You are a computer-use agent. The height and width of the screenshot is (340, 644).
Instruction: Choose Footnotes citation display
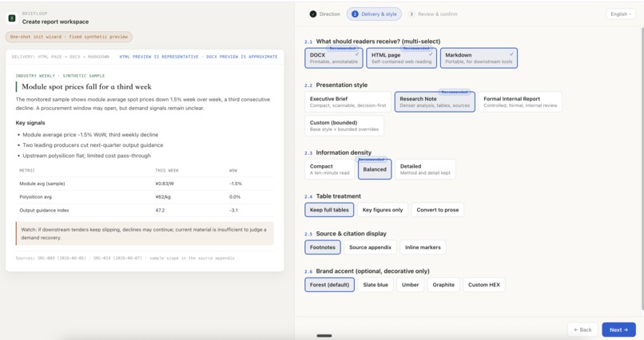coord(323,247)
